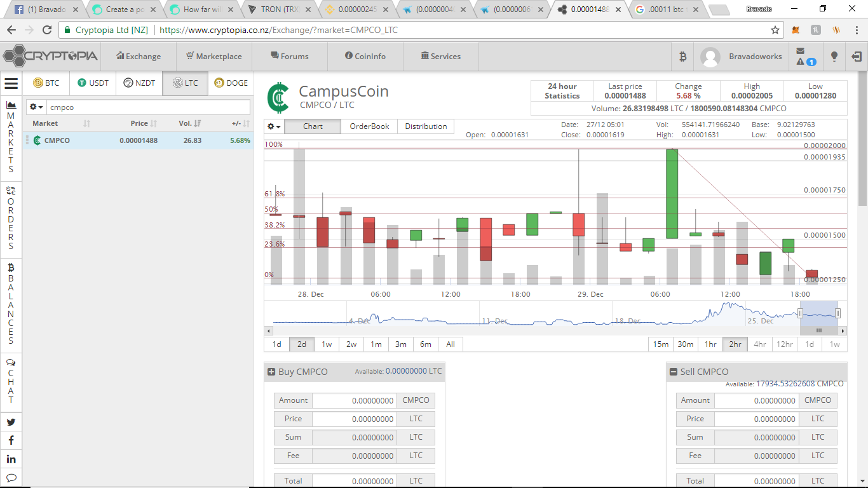
Task: Click the Facebook icon in the left sidebar
Action: (11, 440)
